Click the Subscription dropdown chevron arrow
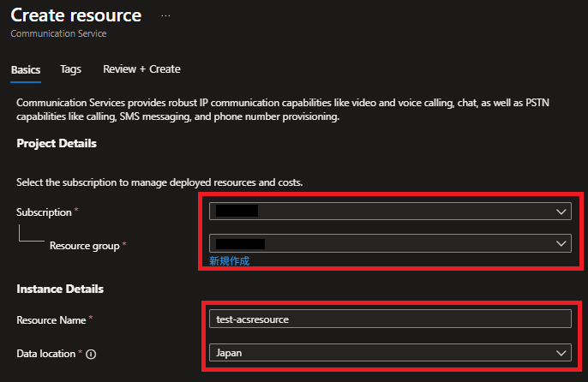This screenshot has width=588, height=382. click(x=561, y=212)
